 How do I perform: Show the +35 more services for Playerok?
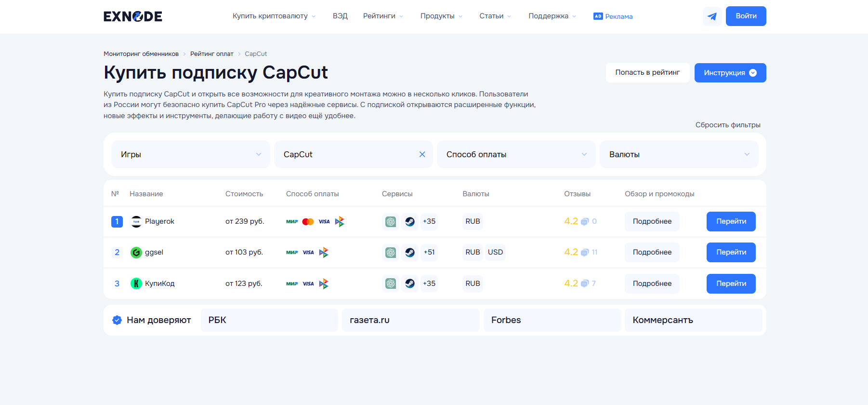pos(429,221)
